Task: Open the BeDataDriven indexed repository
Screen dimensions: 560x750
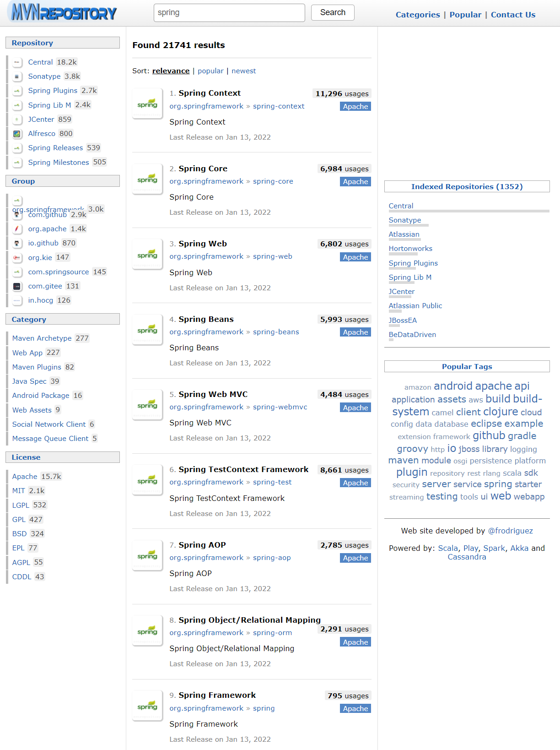Action: pyautogui.click(x=412, y=335)
